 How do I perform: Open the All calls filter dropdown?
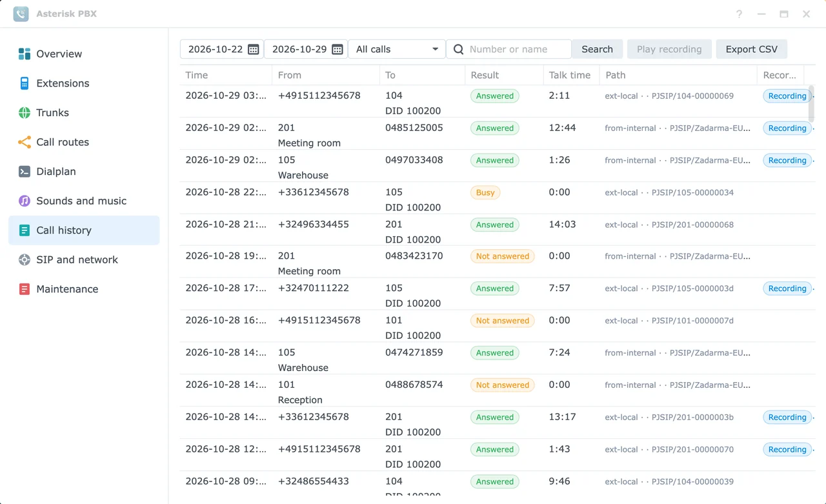397,49
